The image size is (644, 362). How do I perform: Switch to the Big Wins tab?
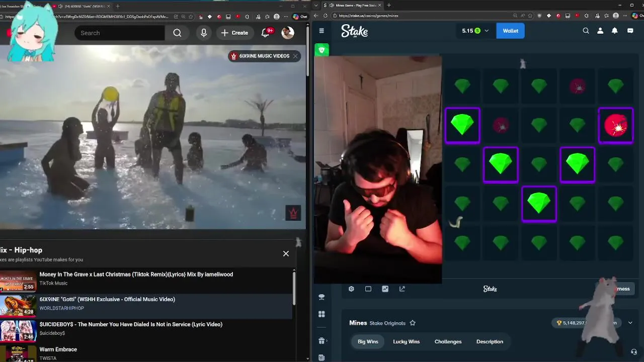pos(368,341)
